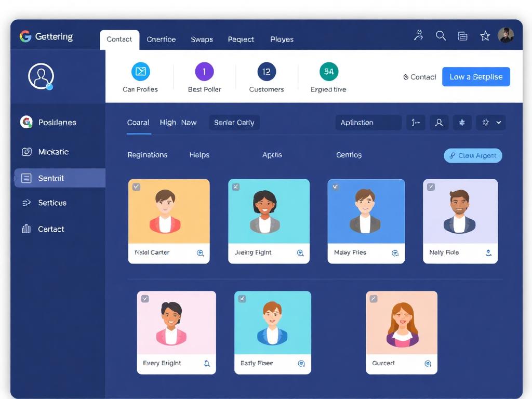The image size is (532, 399).
Task: Open the user avatar photo in top bar
Action: (x=506, y=35)
